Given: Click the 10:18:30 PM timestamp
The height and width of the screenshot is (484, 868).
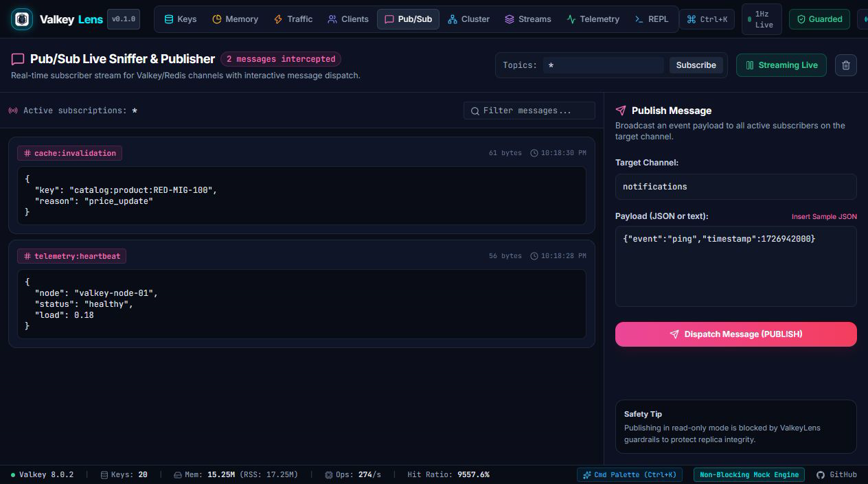Looking at the screenshot, I should [564, 153].
